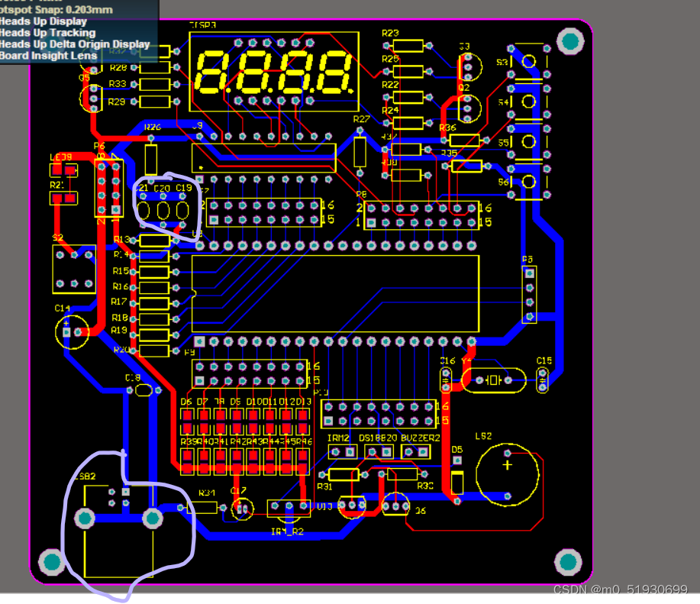Select the vertical resistor R26
The image size is (700, 604).
coord(151,160)
